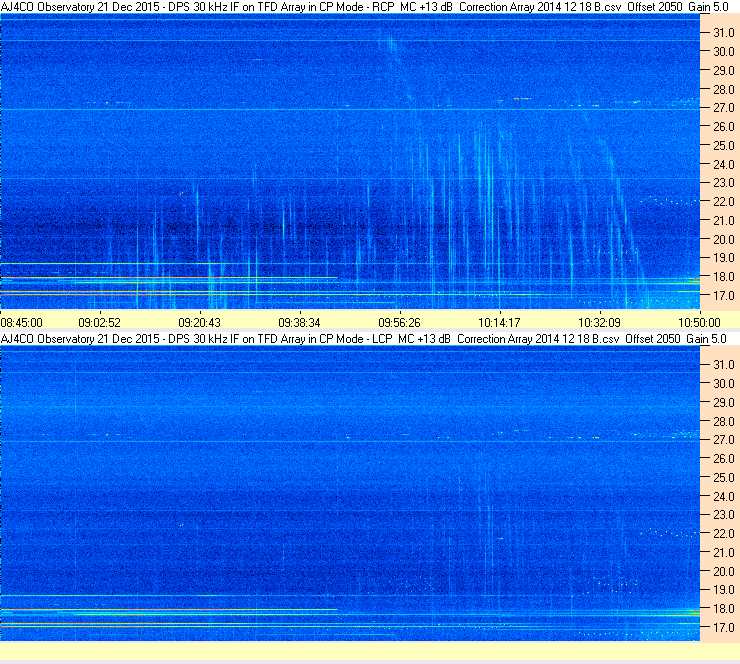This screenshot has height=664, width=740.
Task: Click the 26.0 frequency label in LCP panel
Action: coord(724,459)
